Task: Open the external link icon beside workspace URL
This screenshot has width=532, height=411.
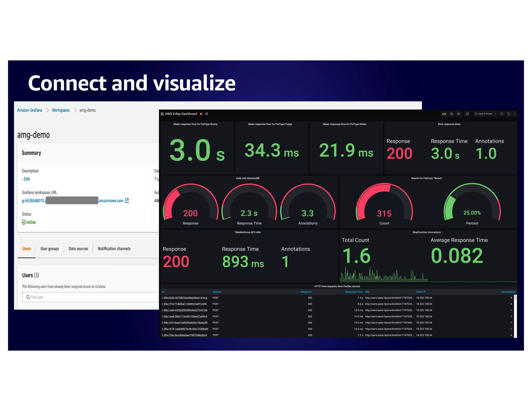Action: tap(127, 201)
